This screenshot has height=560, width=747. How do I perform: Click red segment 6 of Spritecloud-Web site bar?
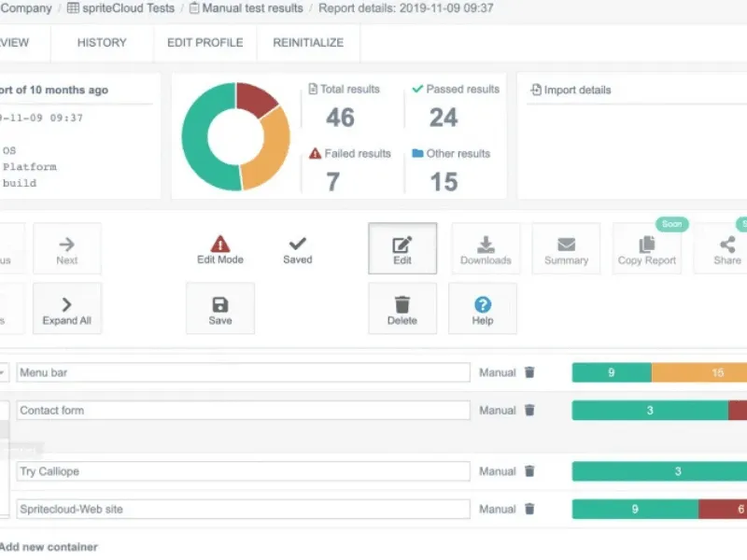tap(723, 510)
